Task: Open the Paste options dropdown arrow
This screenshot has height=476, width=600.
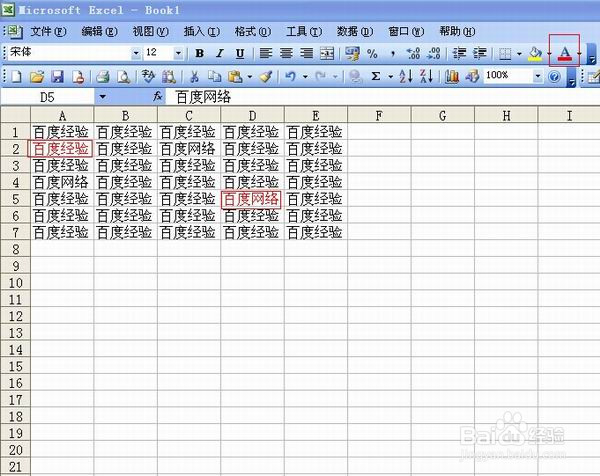Action: coord(249,77)
